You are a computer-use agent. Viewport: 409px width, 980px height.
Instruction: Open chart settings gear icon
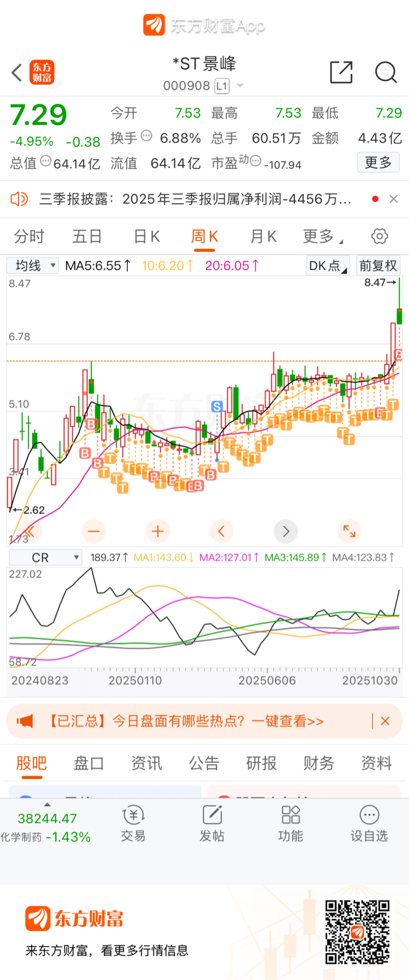click(x=380, y=236)
